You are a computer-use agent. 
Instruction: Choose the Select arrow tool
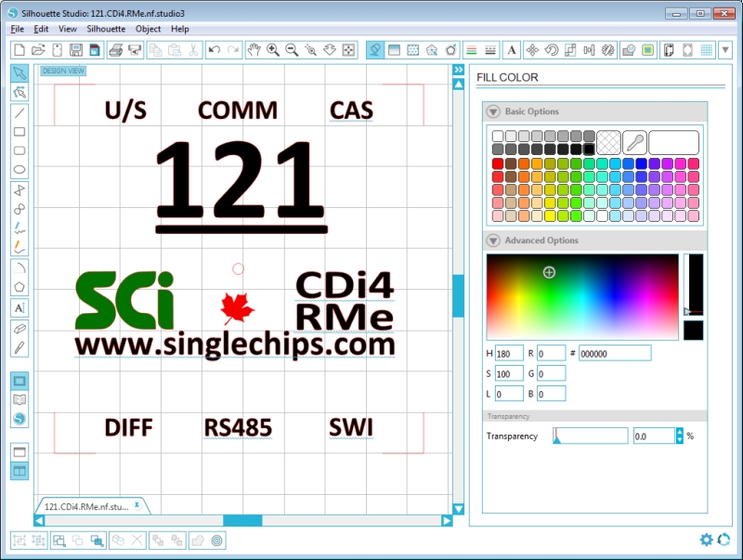[x=20, y=73]
